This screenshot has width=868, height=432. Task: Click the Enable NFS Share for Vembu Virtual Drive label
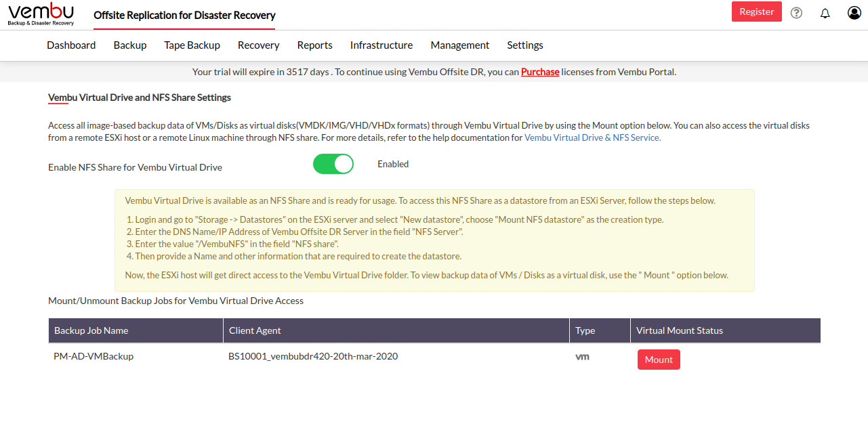[x=135, y=167]
